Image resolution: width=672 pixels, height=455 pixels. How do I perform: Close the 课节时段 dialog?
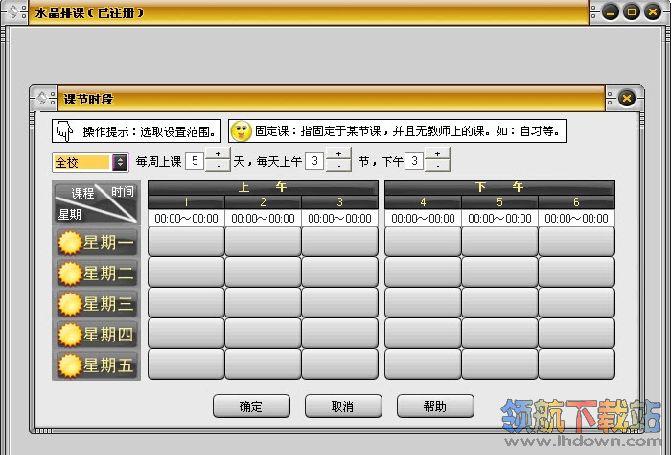pyautogui.click(x=627, y=99)
